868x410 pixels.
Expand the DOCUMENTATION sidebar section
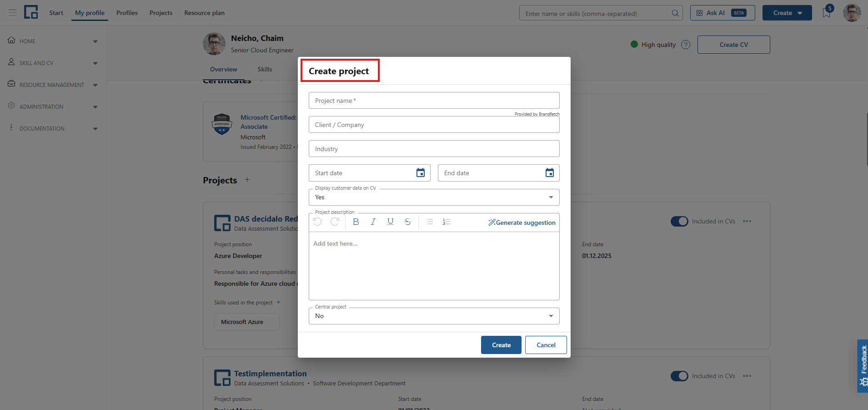[53, 128]
